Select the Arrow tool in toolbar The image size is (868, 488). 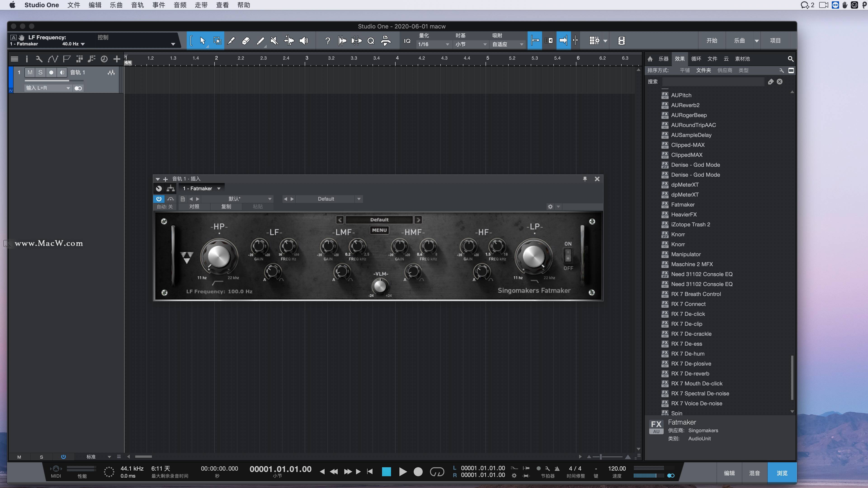tap(203, 41)
